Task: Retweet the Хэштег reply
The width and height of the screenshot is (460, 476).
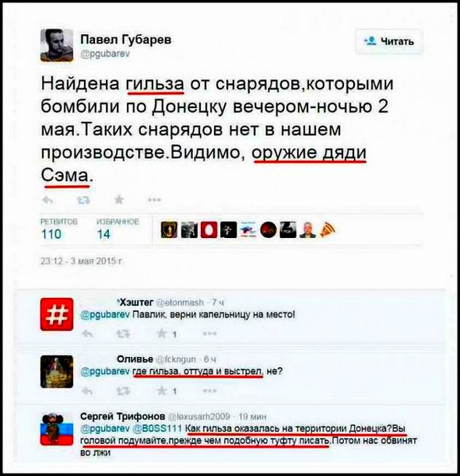Action: point(123,334)
